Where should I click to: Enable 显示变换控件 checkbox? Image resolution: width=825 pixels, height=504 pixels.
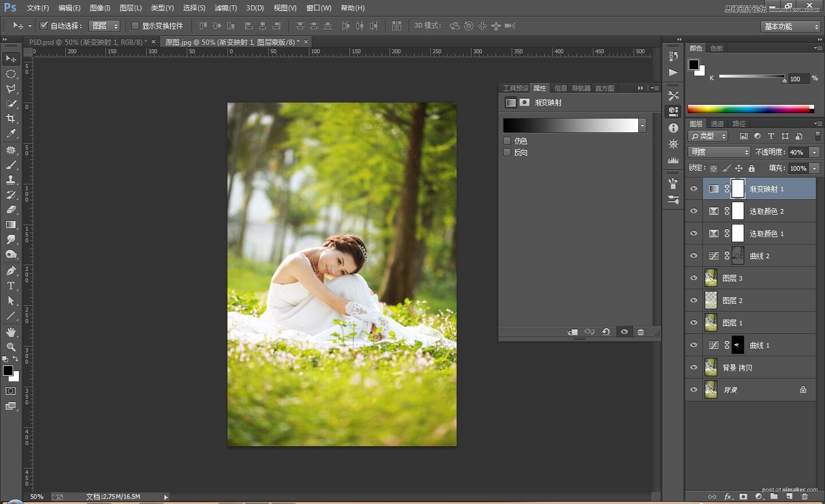click(x=135, y=26)
